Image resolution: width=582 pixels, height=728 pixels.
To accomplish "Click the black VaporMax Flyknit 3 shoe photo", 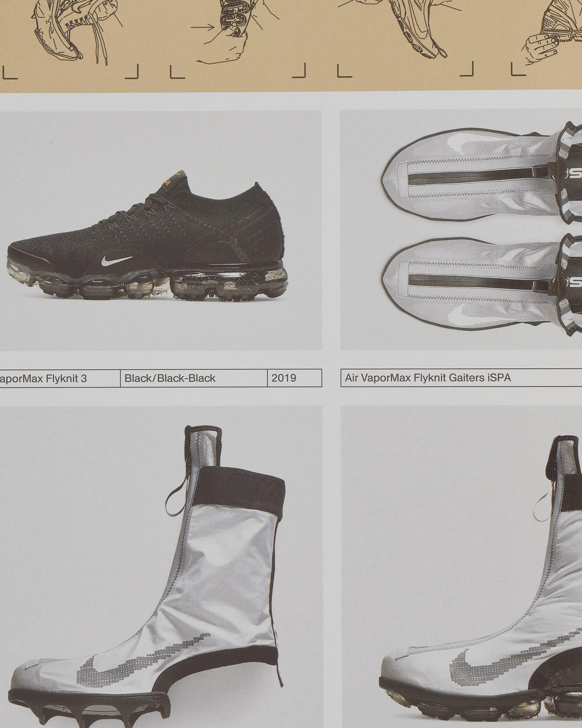I will (x=161, y=231).
